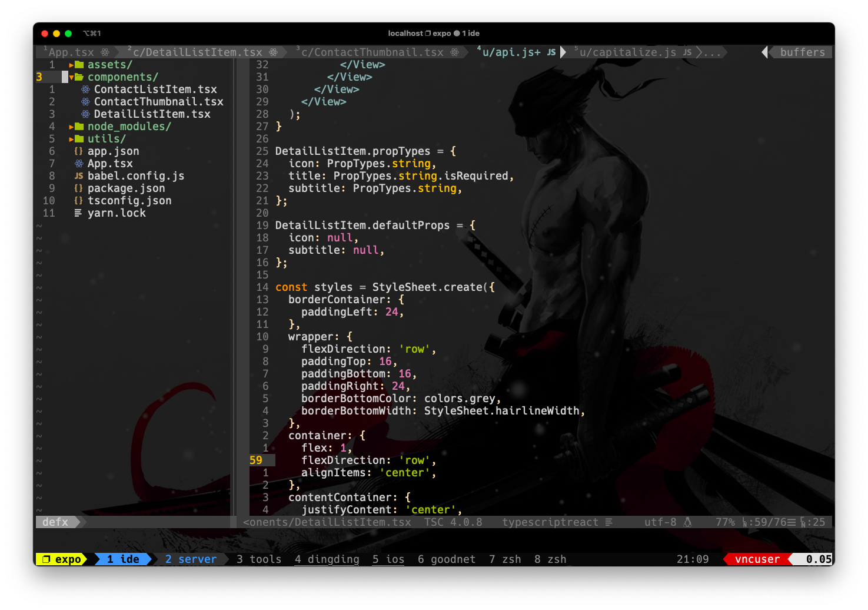Click the green zoom button of the terminal window
868x610 pixels.
pos(68,34)
